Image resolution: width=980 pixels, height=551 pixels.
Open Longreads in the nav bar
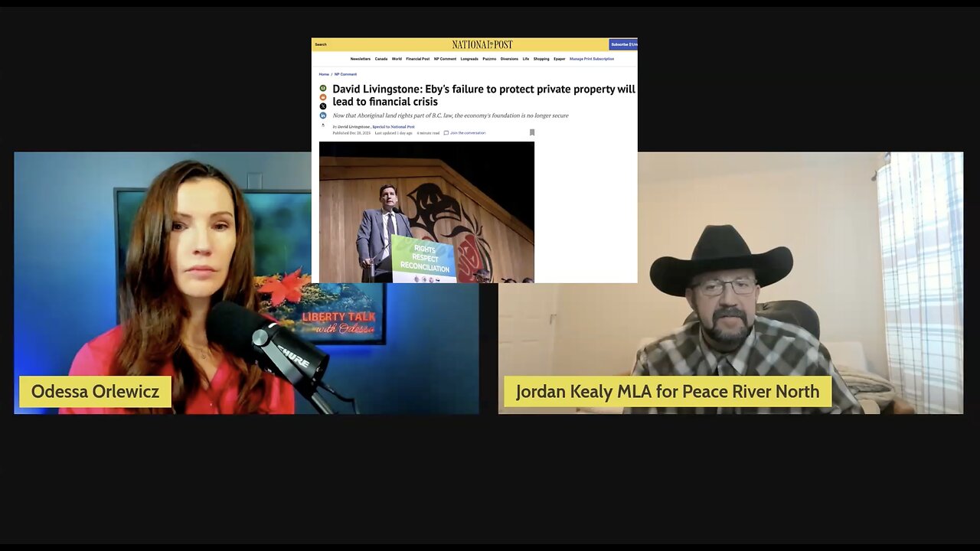pyautogui.click(x=469, y=59)
